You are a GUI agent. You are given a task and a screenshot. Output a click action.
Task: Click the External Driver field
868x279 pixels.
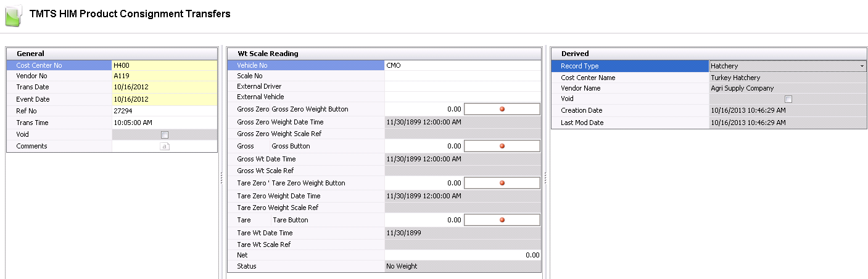(x=462, y=87)
